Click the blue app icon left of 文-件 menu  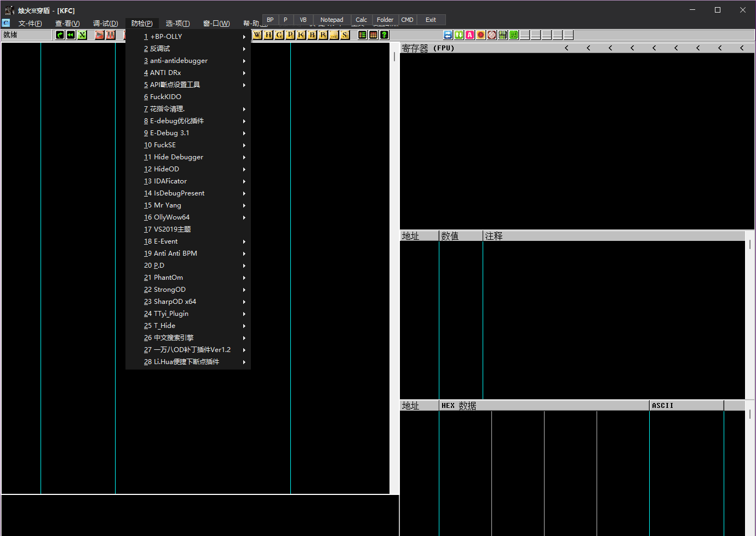coord(6,23)
